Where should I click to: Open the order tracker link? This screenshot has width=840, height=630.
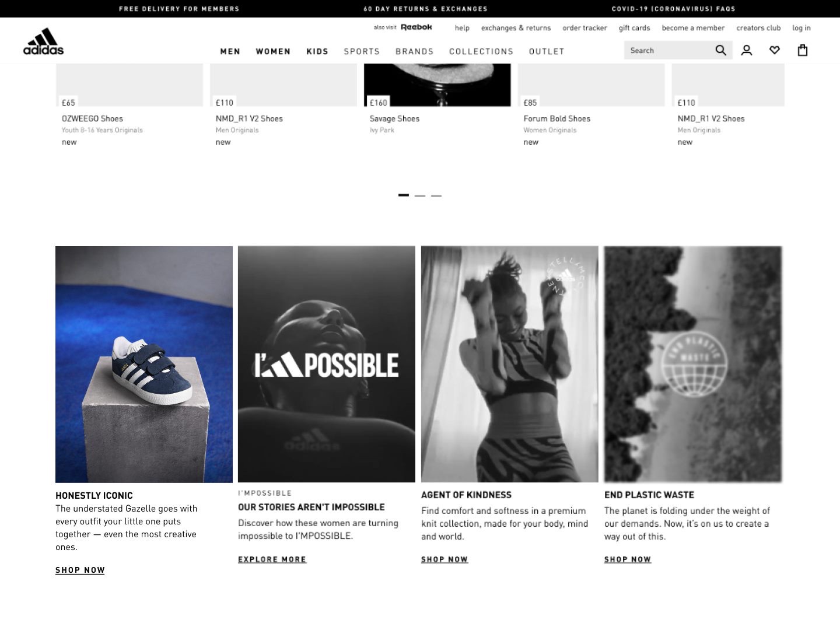pos(584,28)
